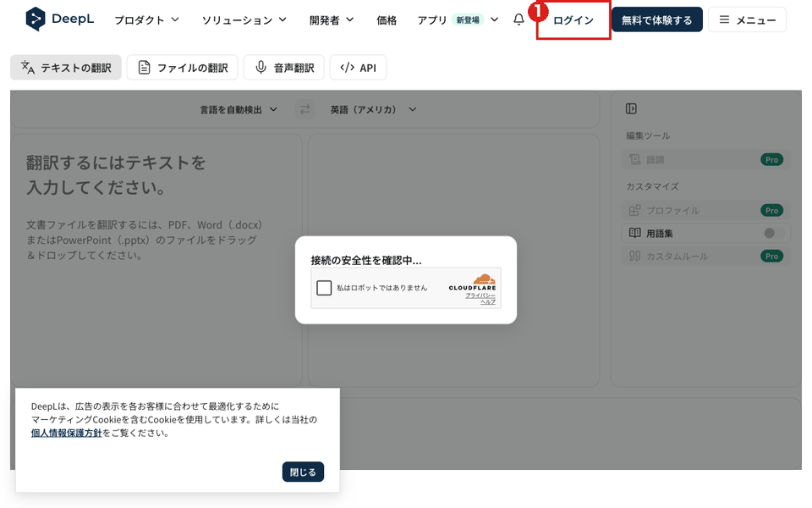Open the メニュー hamburger menu
The width and height of the screenshot is (812, 508).
point(747,19)
